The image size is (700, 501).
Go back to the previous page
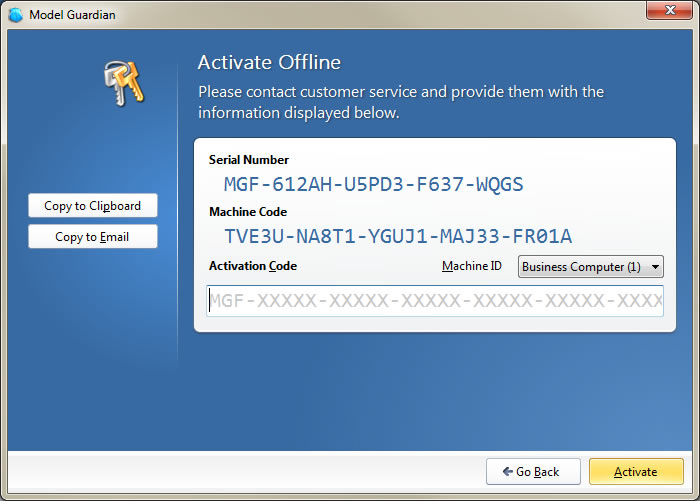533,472
